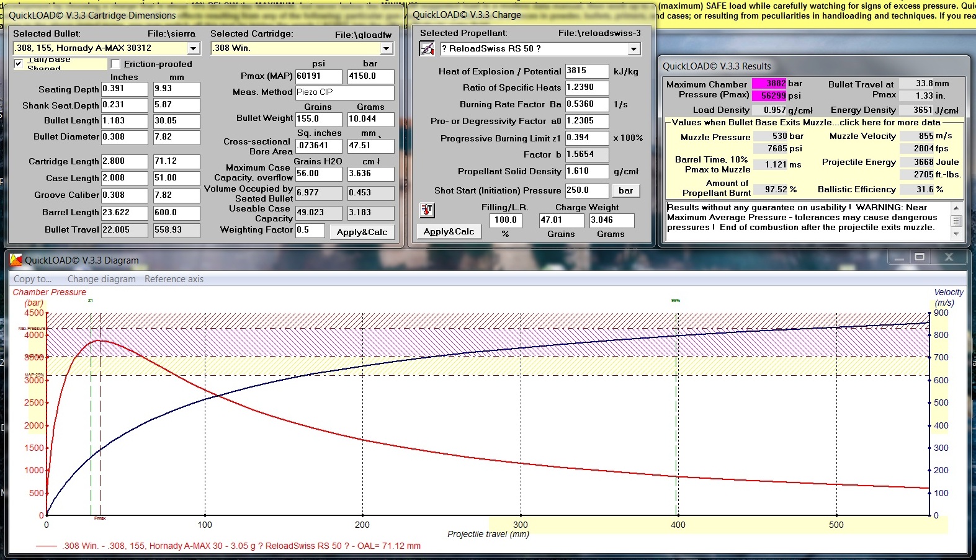976x560 pixels.
Task: Edit the Shot Start Pressure field
Action: (x=587, y=190)
